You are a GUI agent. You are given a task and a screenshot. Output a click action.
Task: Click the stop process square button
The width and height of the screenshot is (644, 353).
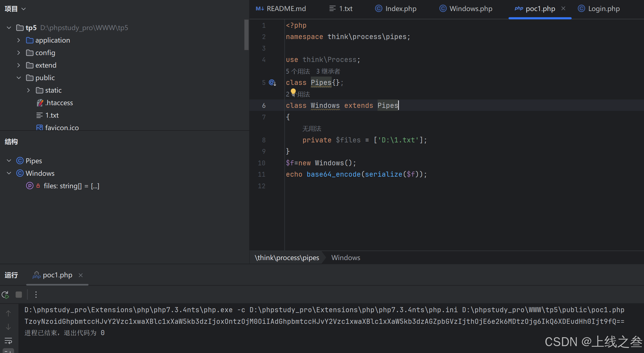tap(19, 295)
